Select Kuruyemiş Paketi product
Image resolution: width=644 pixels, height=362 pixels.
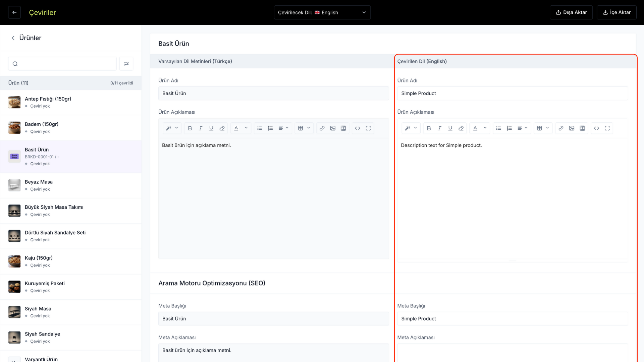(x=70, y=287)
